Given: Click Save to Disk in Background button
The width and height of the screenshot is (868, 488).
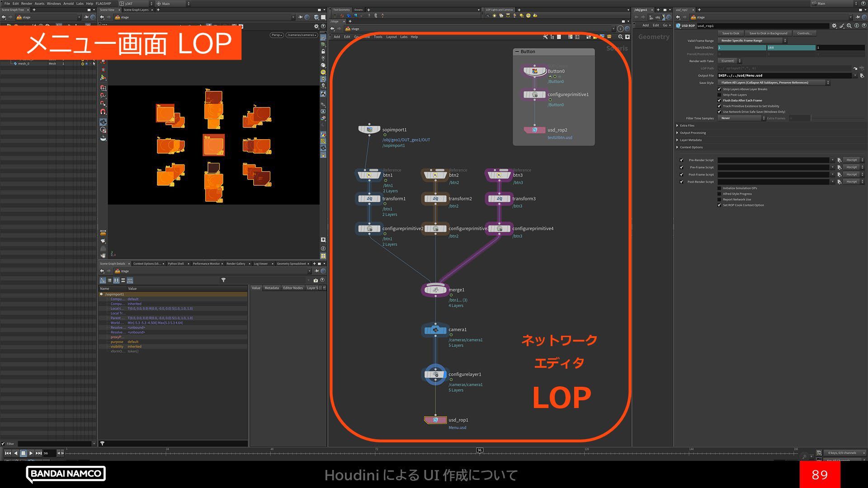Looking at the screenshot, I should [768, 33].
